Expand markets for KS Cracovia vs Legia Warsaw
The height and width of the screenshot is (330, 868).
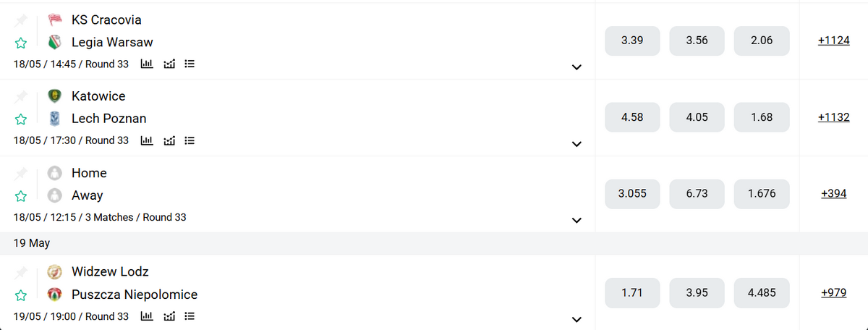tap(576, 67)
